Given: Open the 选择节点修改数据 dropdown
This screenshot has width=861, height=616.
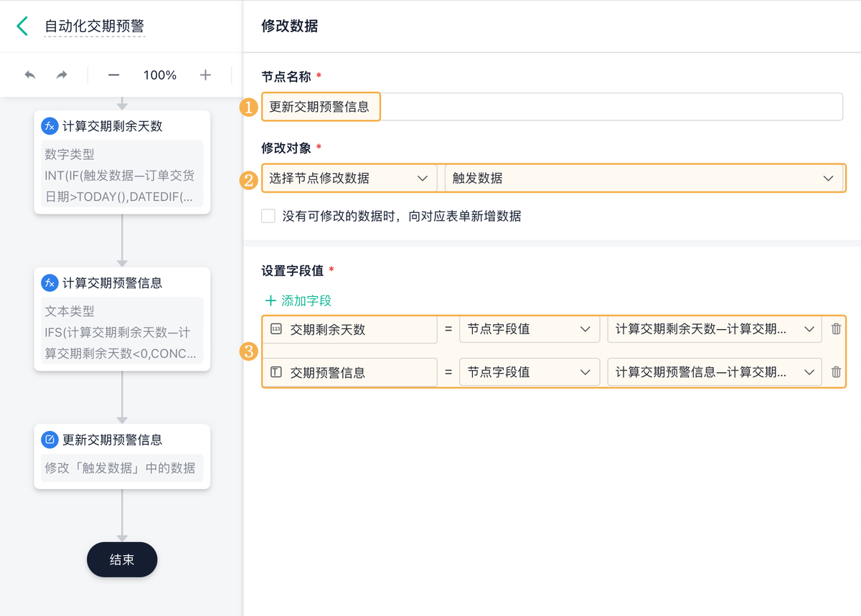Looking at the screenshot, I should pyautogui.click(x=349, y=179).
